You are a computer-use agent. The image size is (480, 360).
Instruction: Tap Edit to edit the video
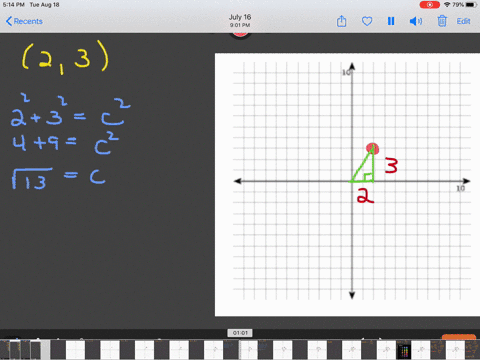coord(463,21)
